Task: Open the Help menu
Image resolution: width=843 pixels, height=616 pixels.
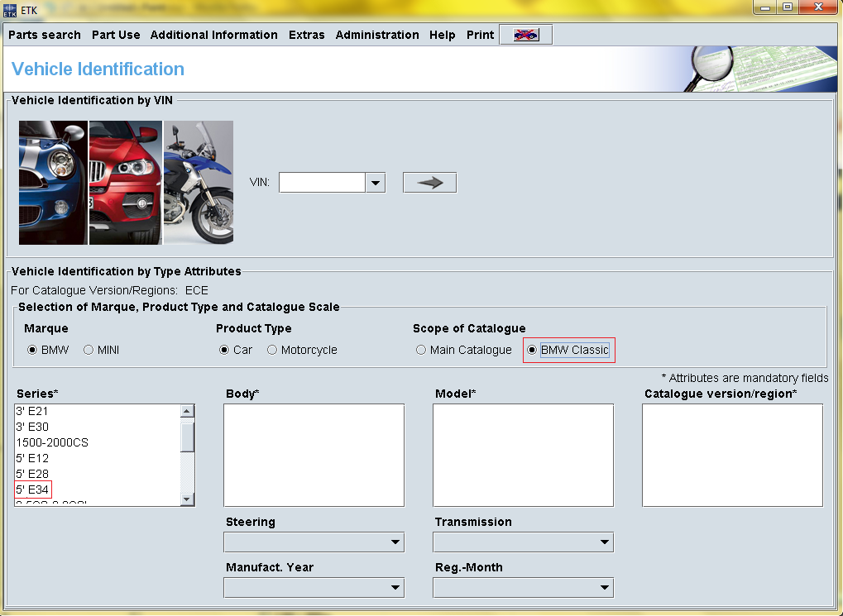Action: click(x=443, y=35)
